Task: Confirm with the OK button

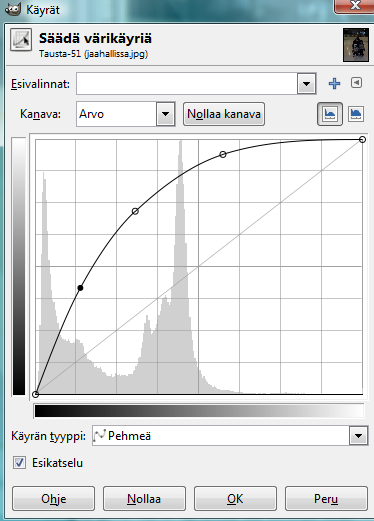Action: click(x=235, y=499)
